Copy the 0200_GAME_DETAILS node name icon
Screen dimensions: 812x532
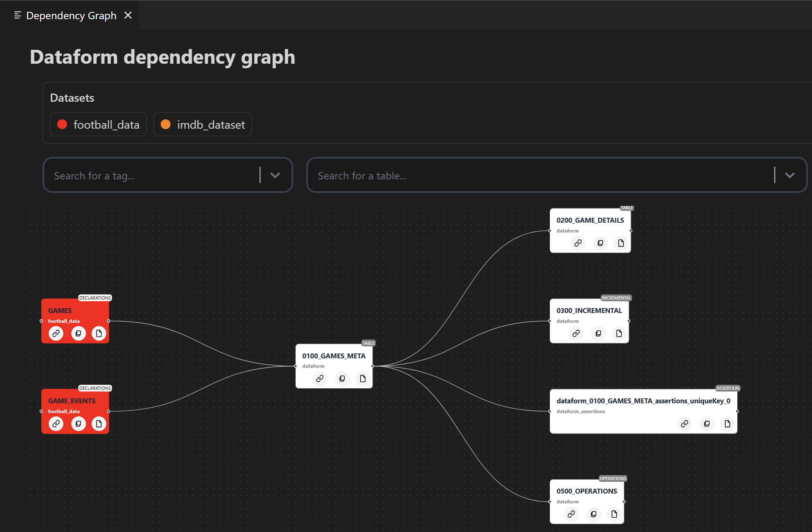(x=600, y=243)
